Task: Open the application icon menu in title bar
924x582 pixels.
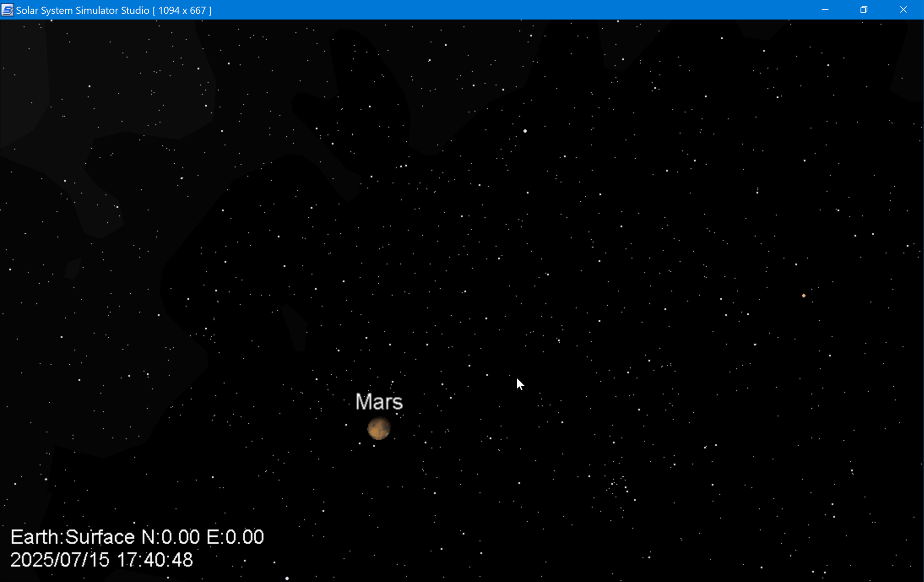Action: pos(7,10)
